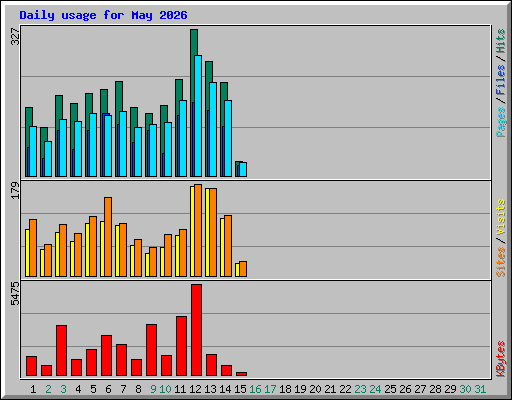Screen dimensions: 512x400
Task: Click day label 27 on the x-axis
Action: 420,389
